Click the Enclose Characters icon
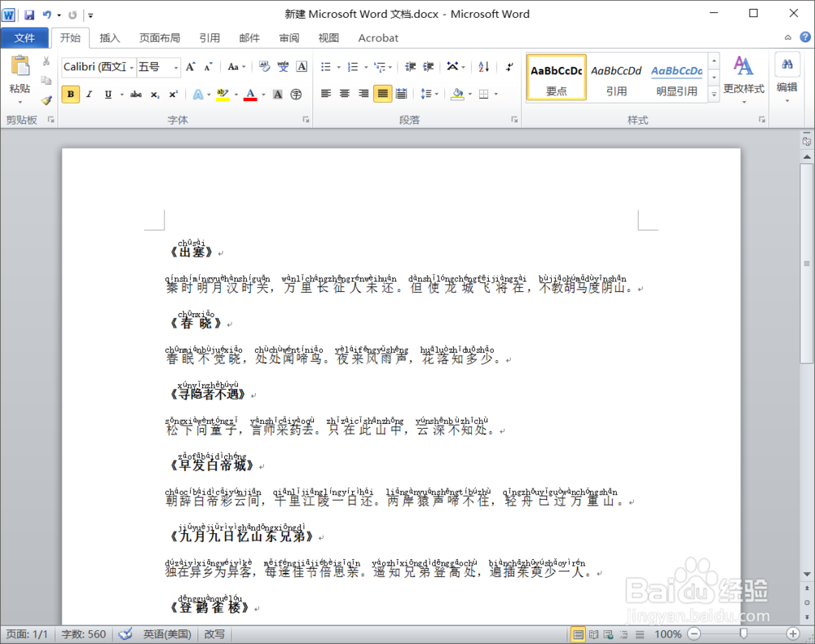 coord(296,94)
